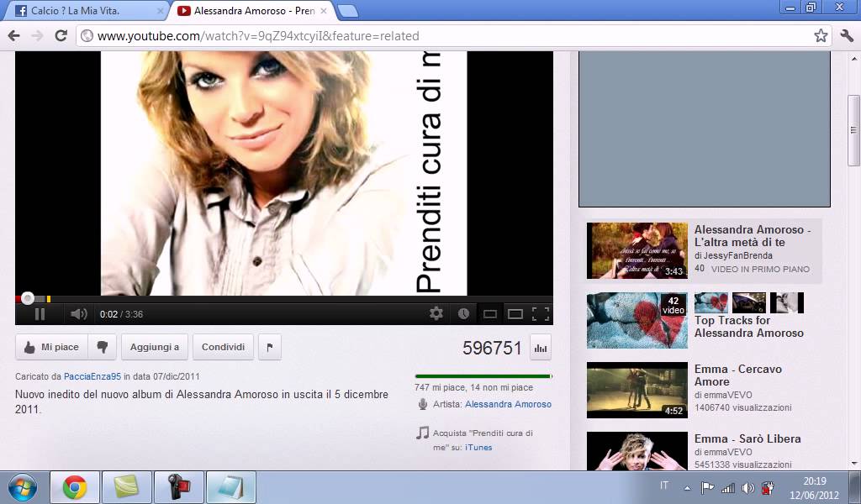Show video statistics chart
The width and height of the screenshot is (861, 504).
click(x=541, y=348)
